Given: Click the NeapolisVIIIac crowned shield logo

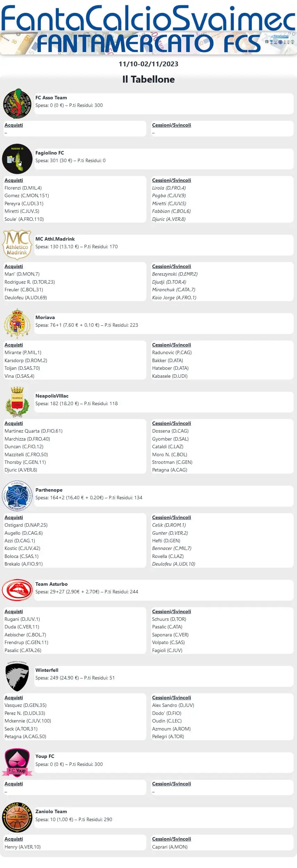Looking at the screenshot, I should click(x=17, y=402).
